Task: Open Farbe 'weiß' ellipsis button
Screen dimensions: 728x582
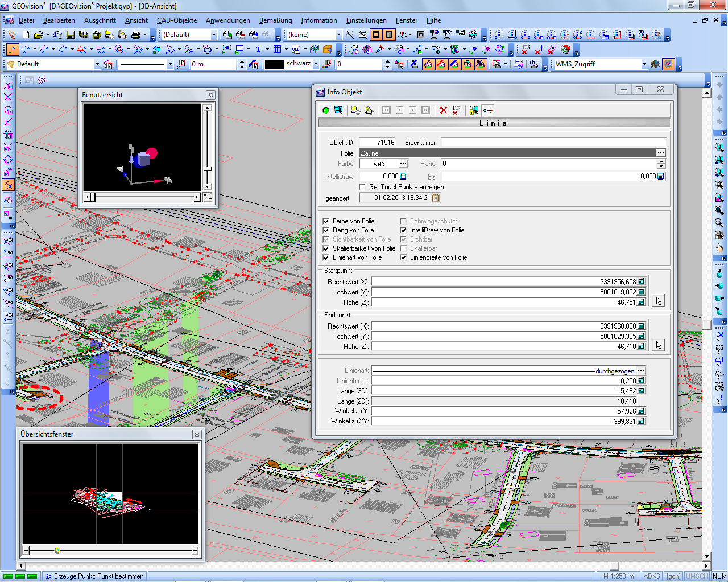Action: pyautogui.click(x=403, y=164)
